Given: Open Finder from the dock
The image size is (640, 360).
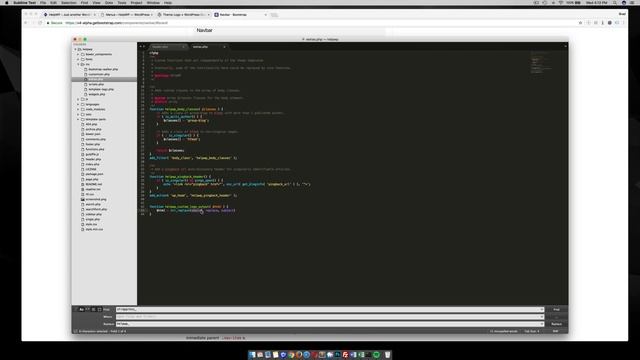Looking at the screenshot, I should [x=252, y=355].
